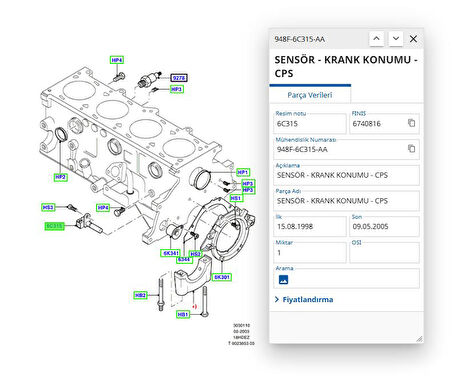
Task: Select the HB1 callout label
Action: pyautogui.click(x=183, y=314)
